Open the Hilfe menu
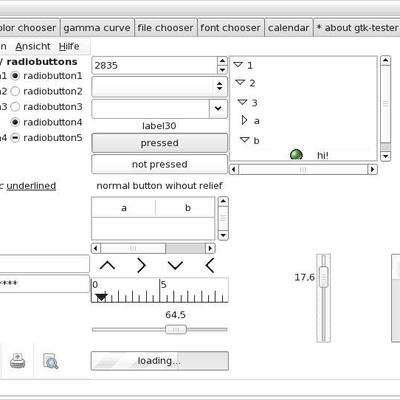400x400 pixels. (69, 46)
